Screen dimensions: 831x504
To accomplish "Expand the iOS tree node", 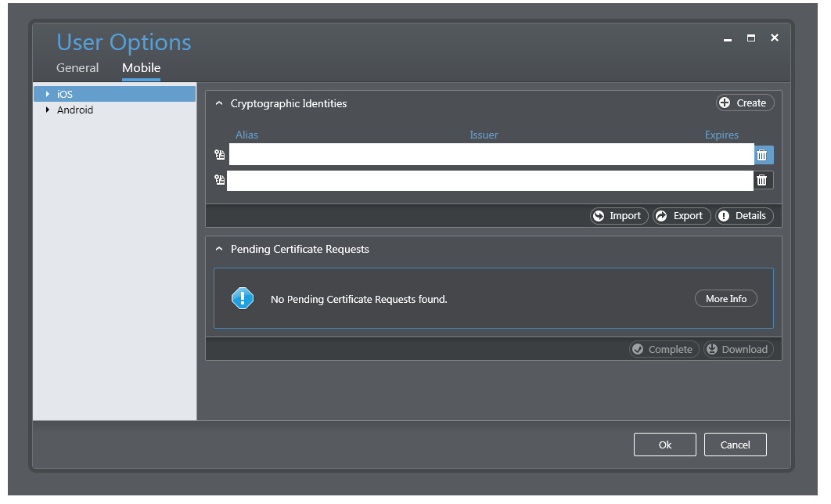I will [48, 94].
